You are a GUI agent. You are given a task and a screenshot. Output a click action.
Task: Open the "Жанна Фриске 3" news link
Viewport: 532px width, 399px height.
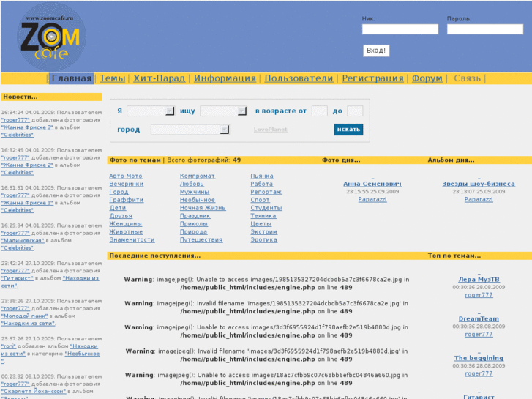pyautogui.click(x=27, y=127)
